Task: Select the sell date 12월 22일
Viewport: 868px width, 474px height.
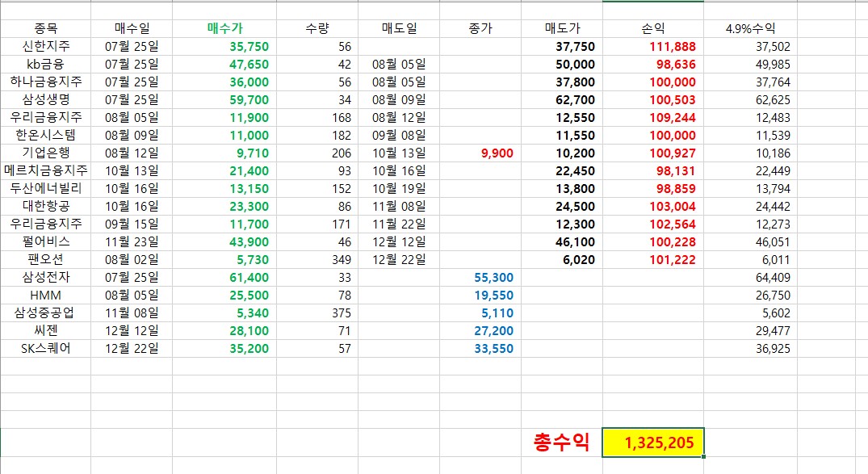Action: (x=399, y=259)
